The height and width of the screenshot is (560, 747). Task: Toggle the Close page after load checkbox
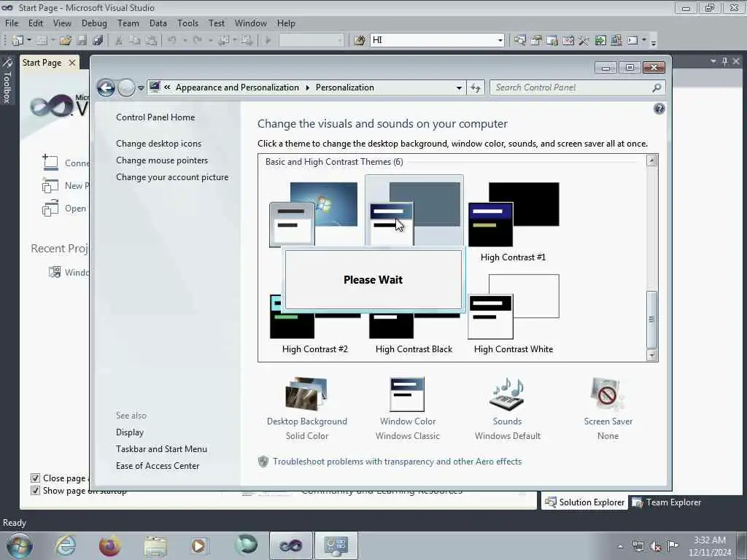(x=35, y=478)
